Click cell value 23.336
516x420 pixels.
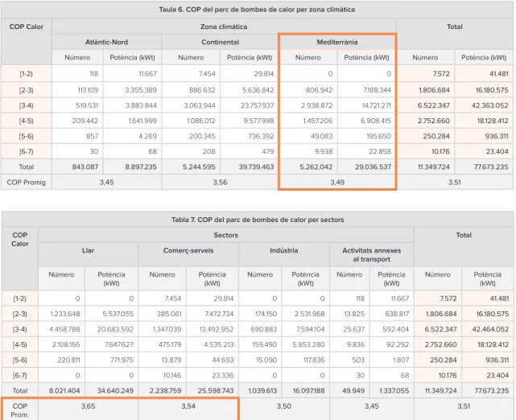(x=223, y=375)
